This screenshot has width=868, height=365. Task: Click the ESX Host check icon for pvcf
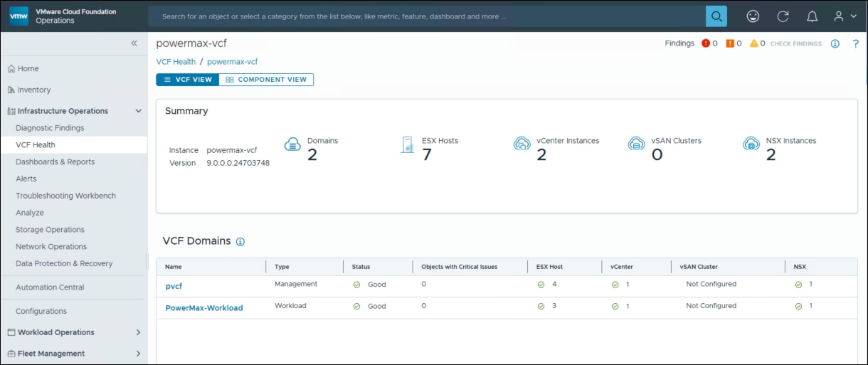[541, 285]
